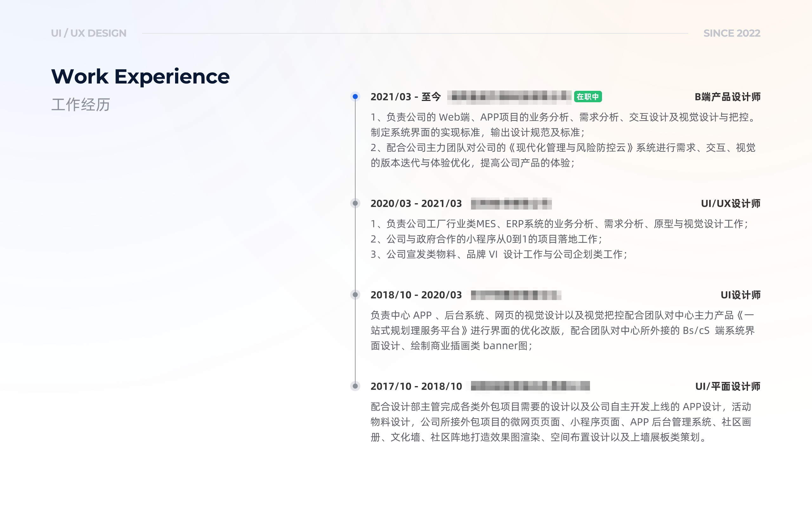Click the UI设计师 job title
This screenshot has height=508, width=812.
tap(741, 295)
